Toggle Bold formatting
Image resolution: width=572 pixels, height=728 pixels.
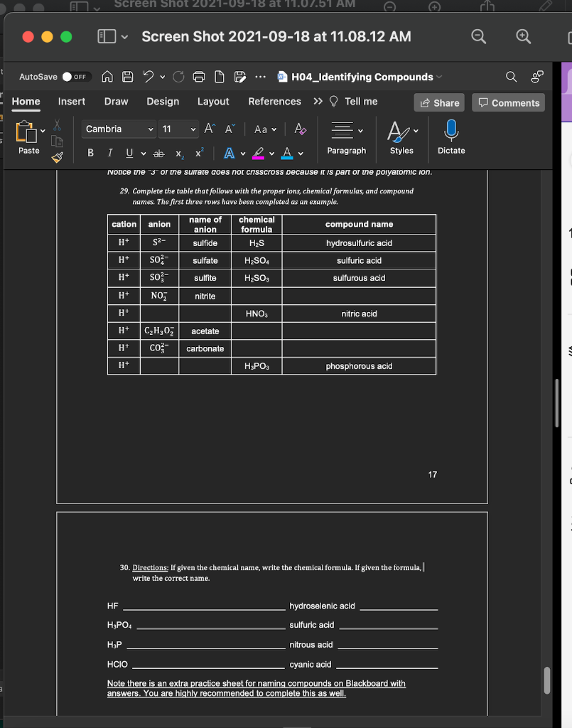pyautogui.click(x=90, y=153)
